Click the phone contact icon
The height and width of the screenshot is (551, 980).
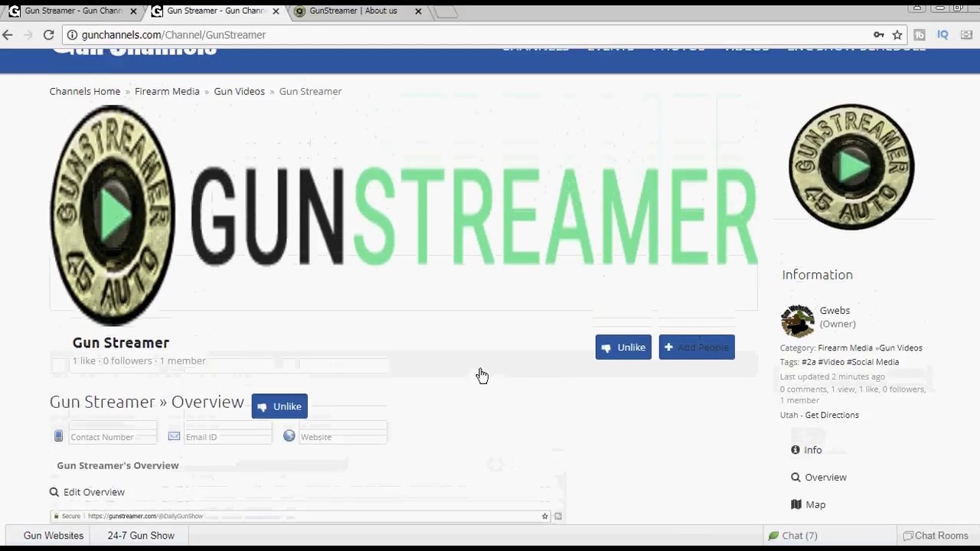tap(58, 436)
